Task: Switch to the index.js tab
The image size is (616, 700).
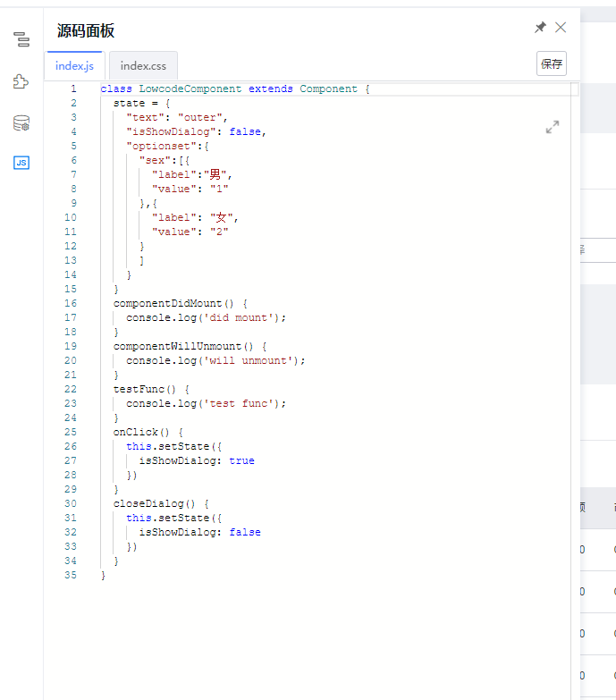Action: click(x=74, y=65)
